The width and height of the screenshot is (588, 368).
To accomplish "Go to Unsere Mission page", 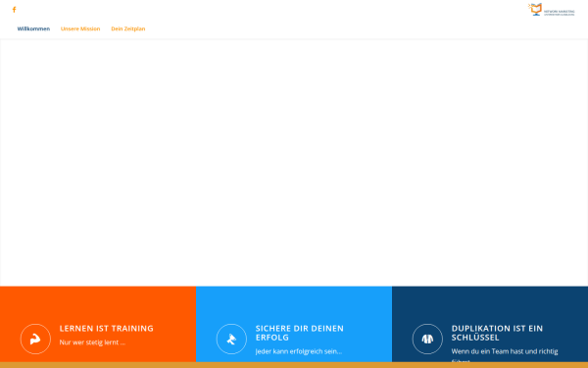I will [x=80, y=28].
